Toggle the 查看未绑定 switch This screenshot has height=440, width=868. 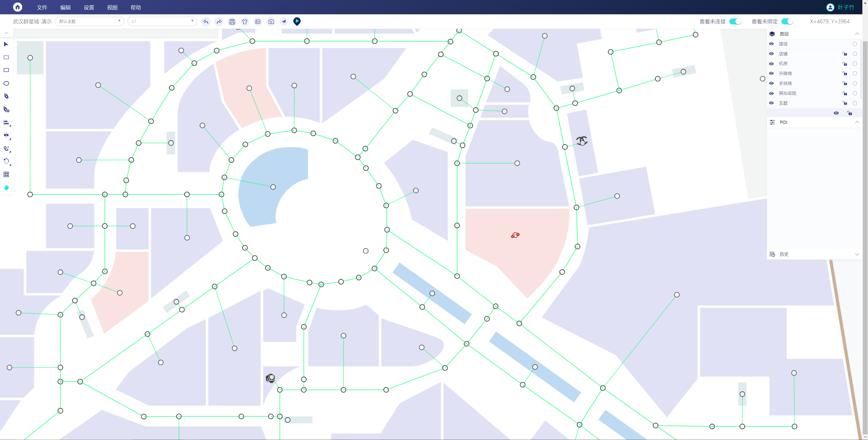tap(787, 21)
